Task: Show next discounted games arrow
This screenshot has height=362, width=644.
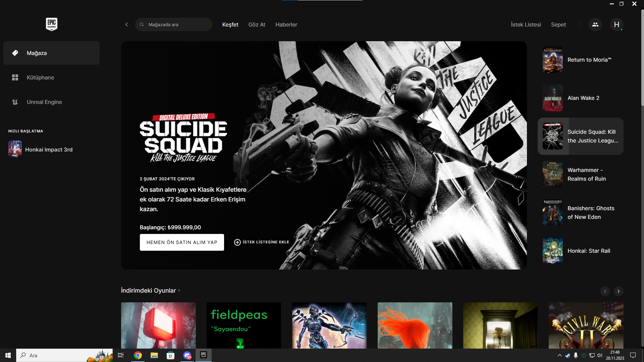Action: (618, 291)
